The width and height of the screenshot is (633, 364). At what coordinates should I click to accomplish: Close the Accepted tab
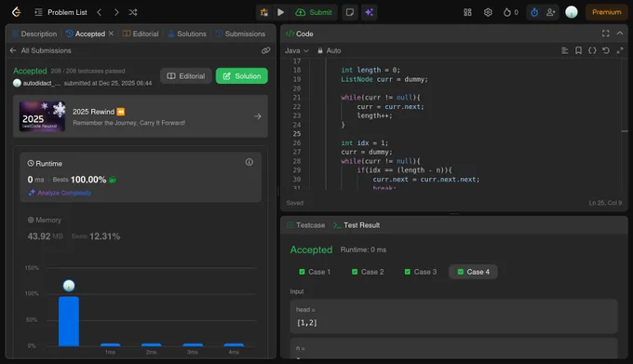pyautogui.click(x=111, y=34)
